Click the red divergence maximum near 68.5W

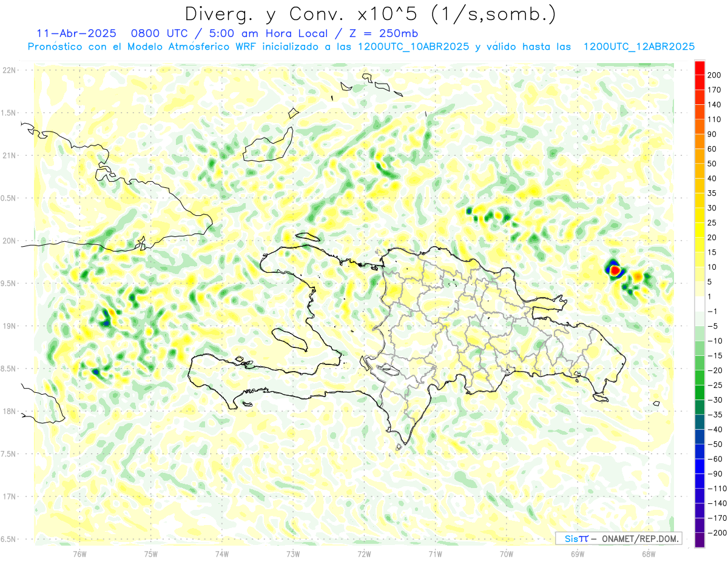point(615,270)
